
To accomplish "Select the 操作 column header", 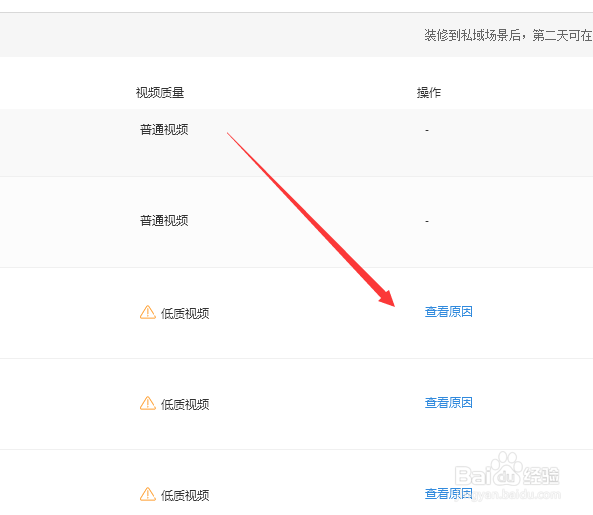I will (x=429, y=93).
